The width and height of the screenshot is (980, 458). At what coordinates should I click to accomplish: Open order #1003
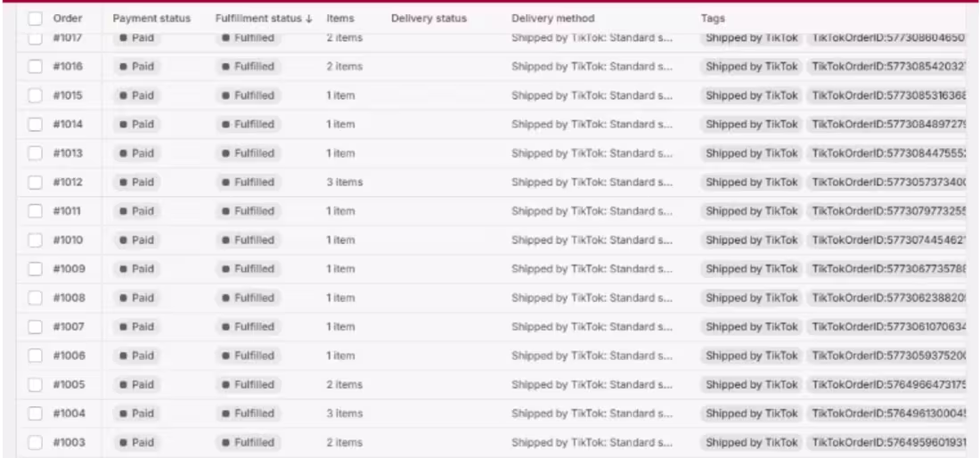(x=69, y=442)
